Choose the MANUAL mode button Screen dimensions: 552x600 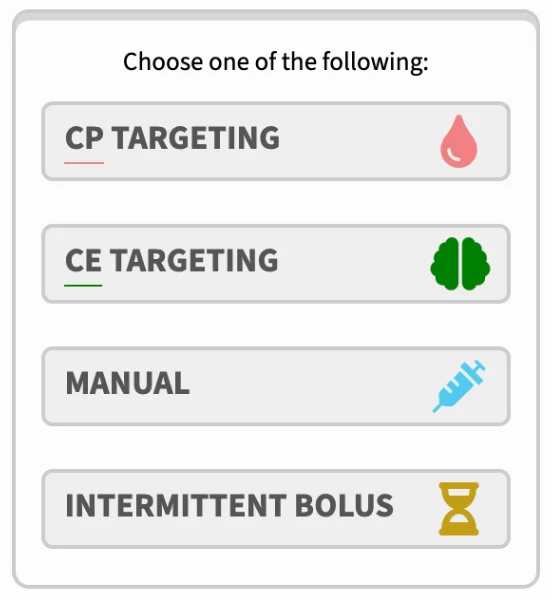276,386
